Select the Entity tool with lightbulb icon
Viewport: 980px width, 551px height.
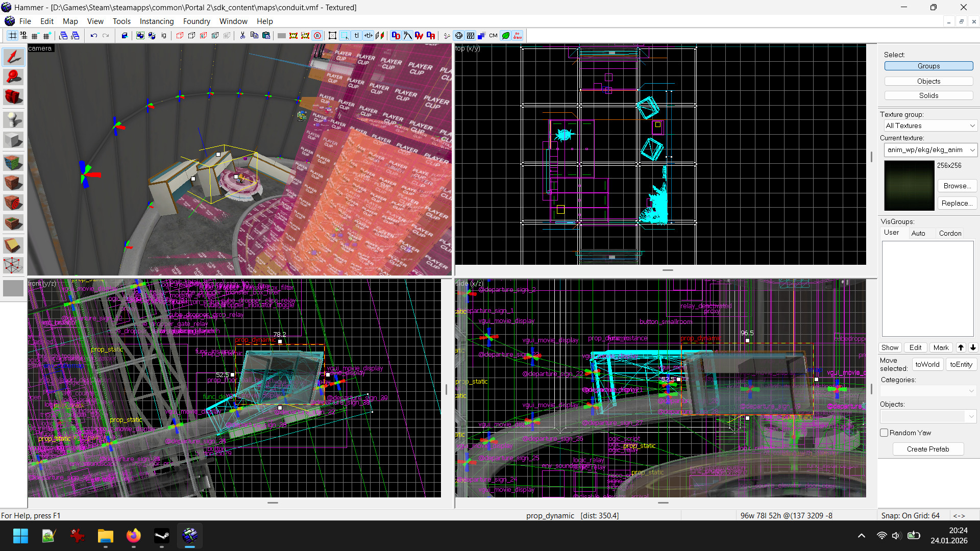13,120
